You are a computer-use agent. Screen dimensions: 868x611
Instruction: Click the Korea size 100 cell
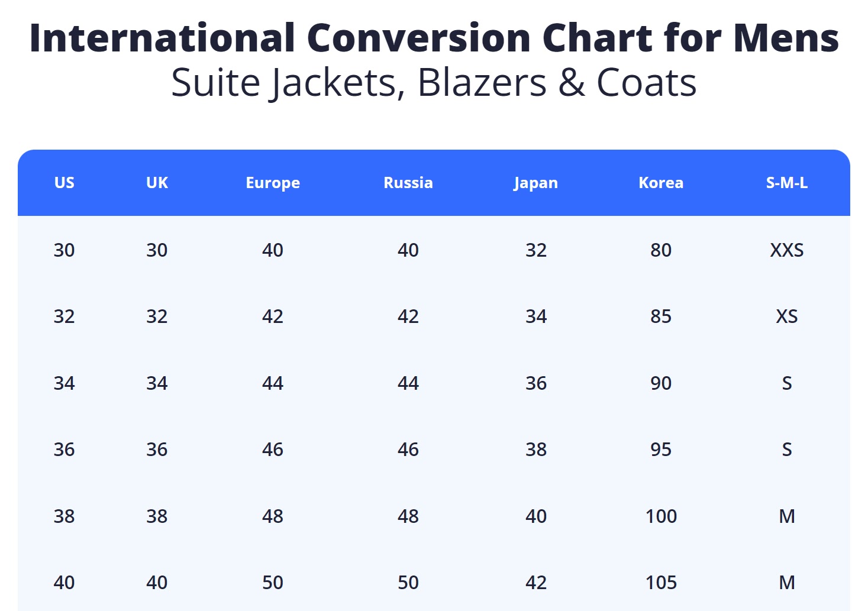pos(661,516)
